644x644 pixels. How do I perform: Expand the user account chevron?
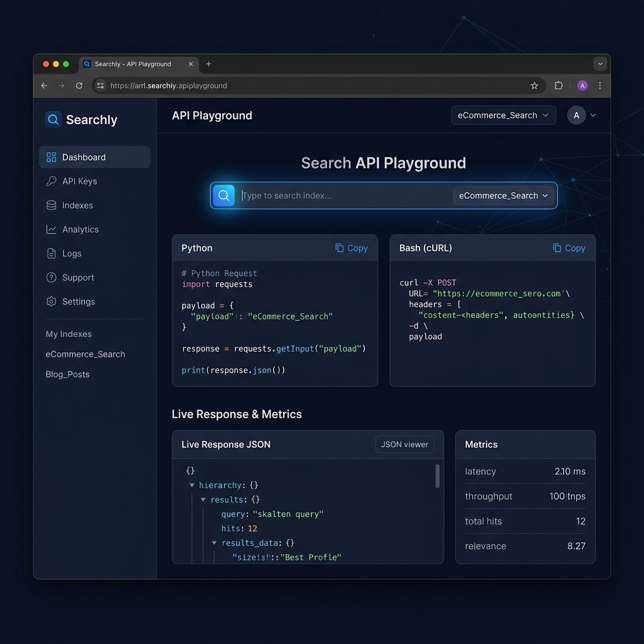pos(593,116)
